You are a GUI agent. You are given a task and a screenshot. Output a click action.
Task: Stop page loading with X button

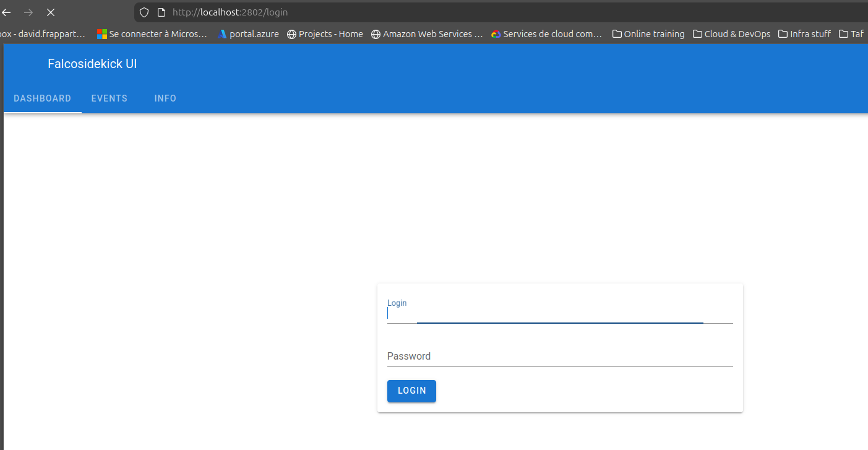pyautogui.click(x=51, y=12)
